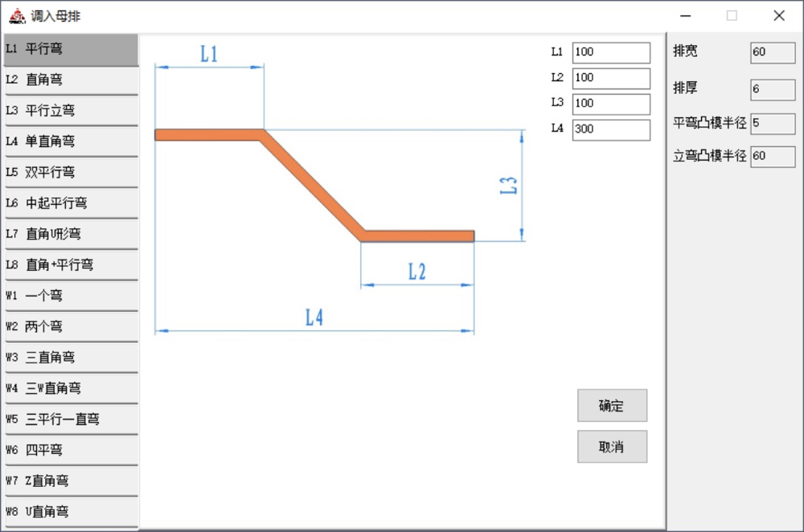Choose the W1 一个弯 option
804x532 pixels.
[x=71, y=296]
